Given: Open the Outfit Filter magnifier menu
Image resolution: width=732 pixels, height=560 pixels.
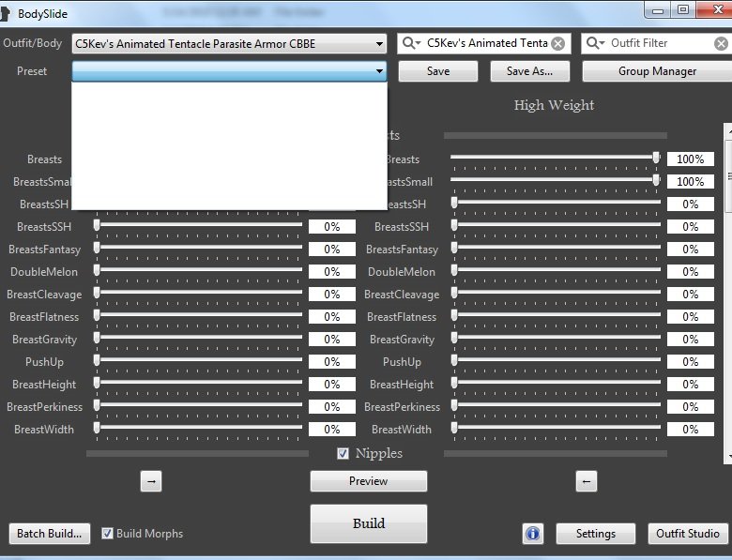Looking at the screenshot, I should (x=595, y=43).
